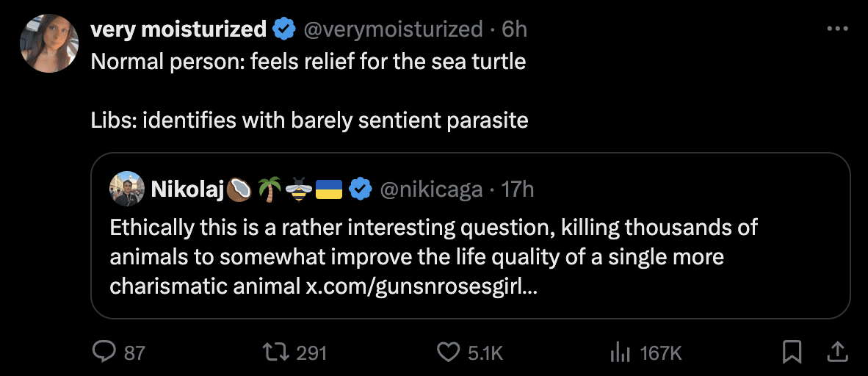Open the three-dot more options menu

pyautogui.click(x=837, y=29)
